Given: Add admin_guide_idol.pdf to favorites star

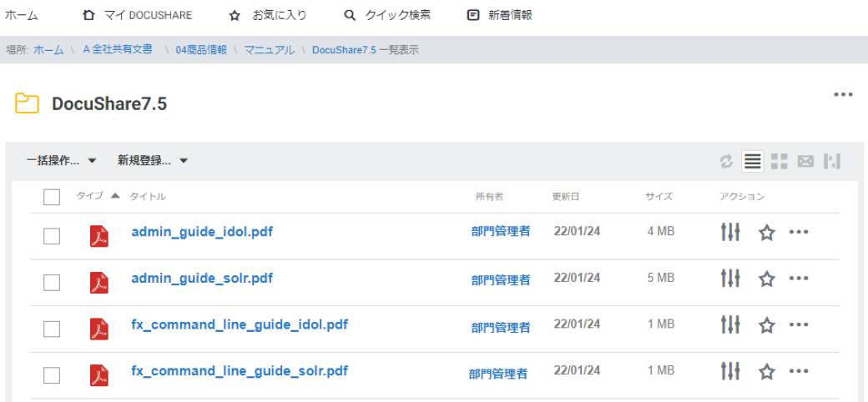Looking at the screenshot, I should (x=766, y=233).
